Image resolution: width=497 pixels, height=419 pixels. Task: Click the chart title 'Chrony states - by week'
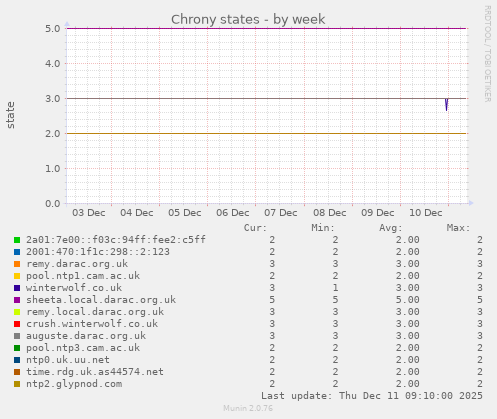(x=248, y=20)
